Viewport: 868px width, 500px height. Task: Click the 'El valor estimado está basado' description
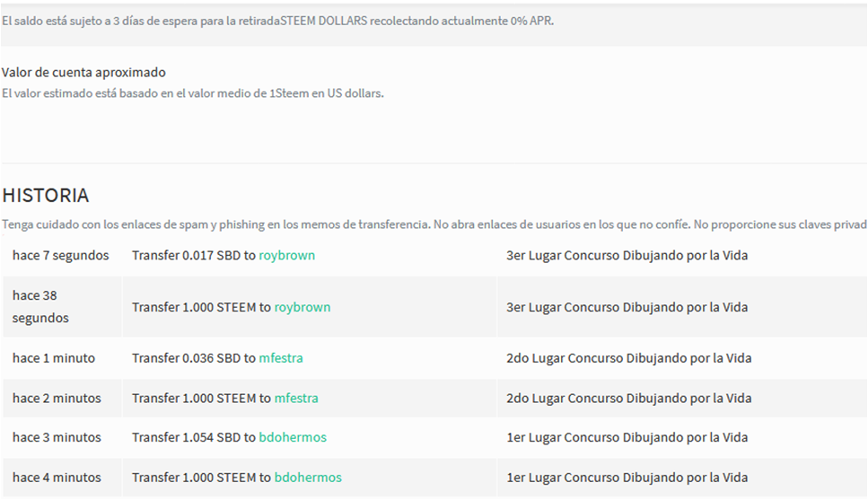click(x=193, y=93)
